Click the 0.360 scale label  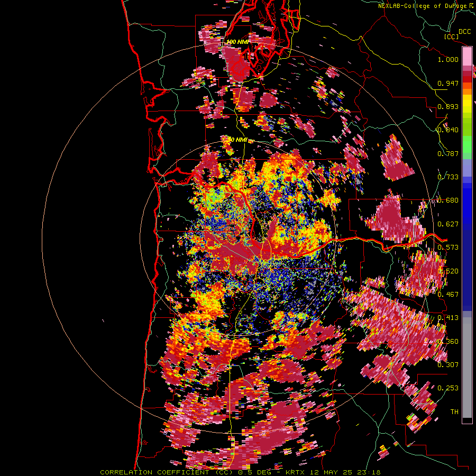(448, 342)
